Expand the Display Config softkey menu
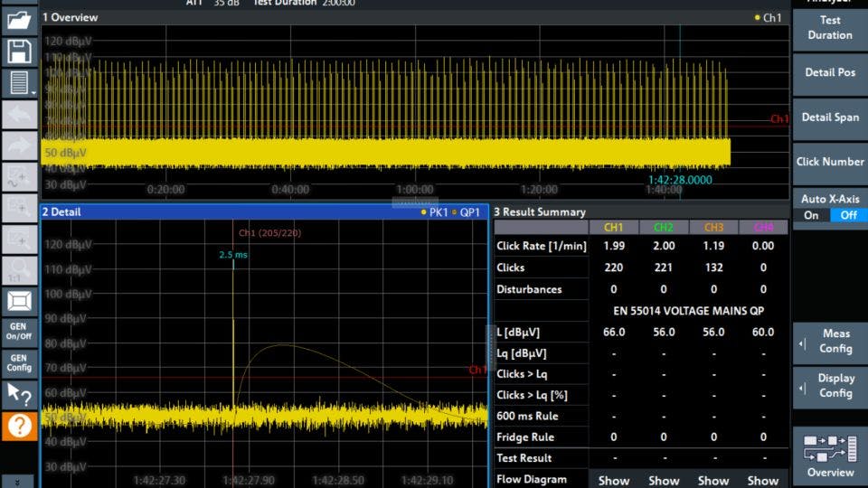868x488 pixels. pos(829,386)
